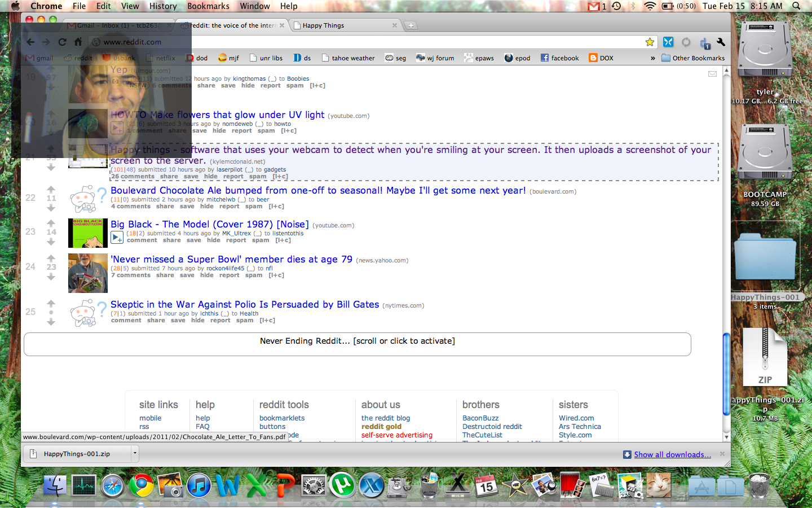
Task: Open the Other Bookmarks folder
Action: (x=693, y=58)
